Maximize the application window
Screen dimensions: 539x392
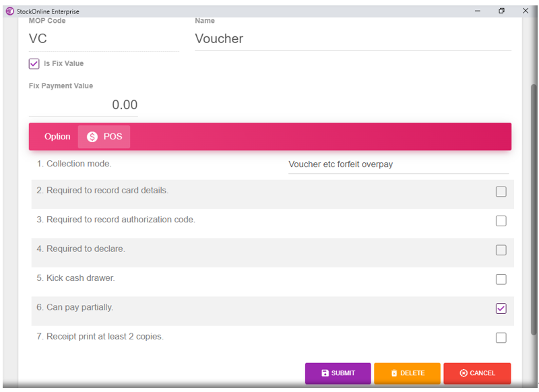501,11
